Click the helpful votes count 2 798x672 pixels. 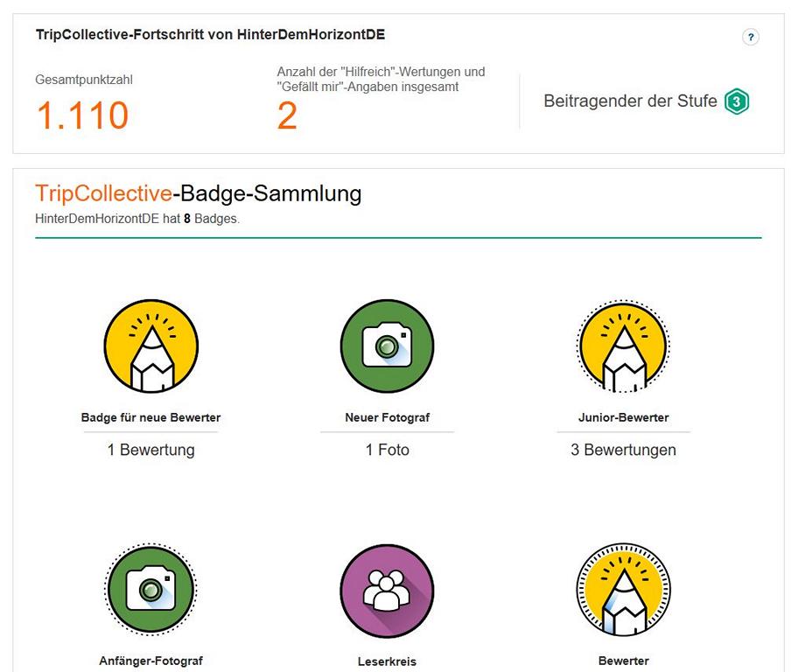pos(287,115)
